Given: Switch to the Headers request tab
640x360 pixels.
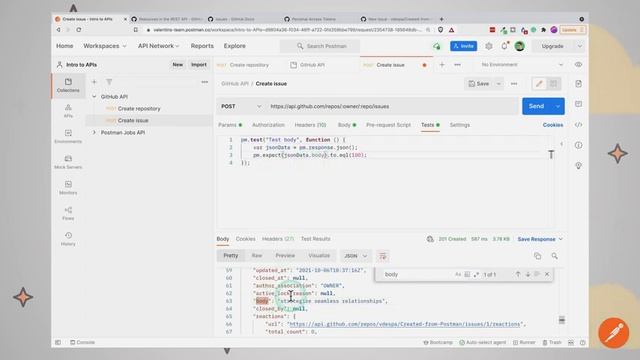Looking at the screenshot, I should point(310,125).
